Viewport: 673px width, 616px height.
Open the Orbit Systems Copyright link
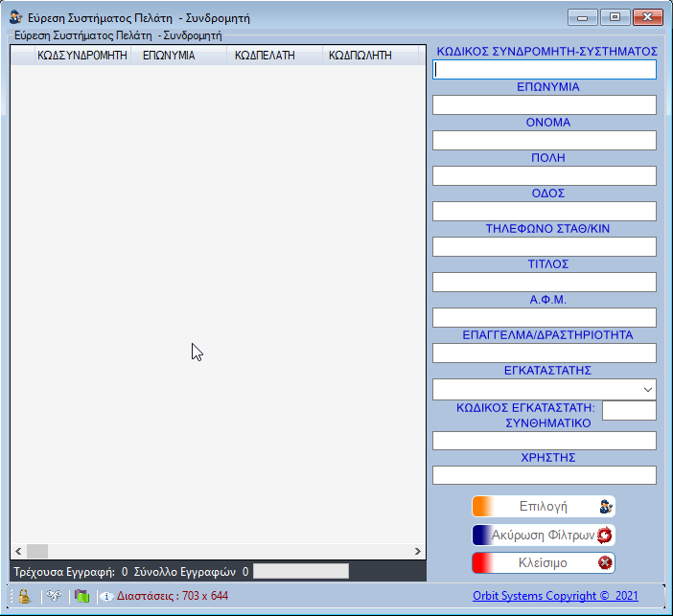point(555,596)
